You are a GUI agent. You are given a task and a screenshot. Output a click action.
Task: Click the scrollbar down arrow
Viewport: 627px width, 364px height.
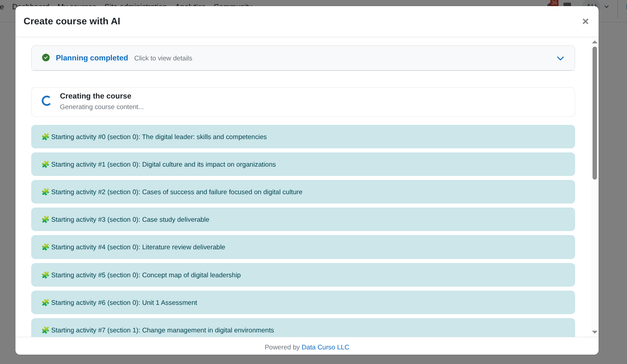coord(595,332)
